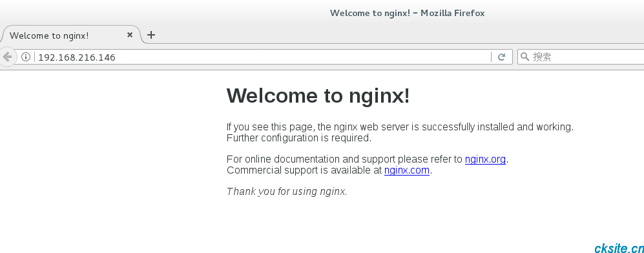644x253 pixels.
Task: Click the line beginning Commercial support is available
Action: pyautogui.click(x=329, y=170)
